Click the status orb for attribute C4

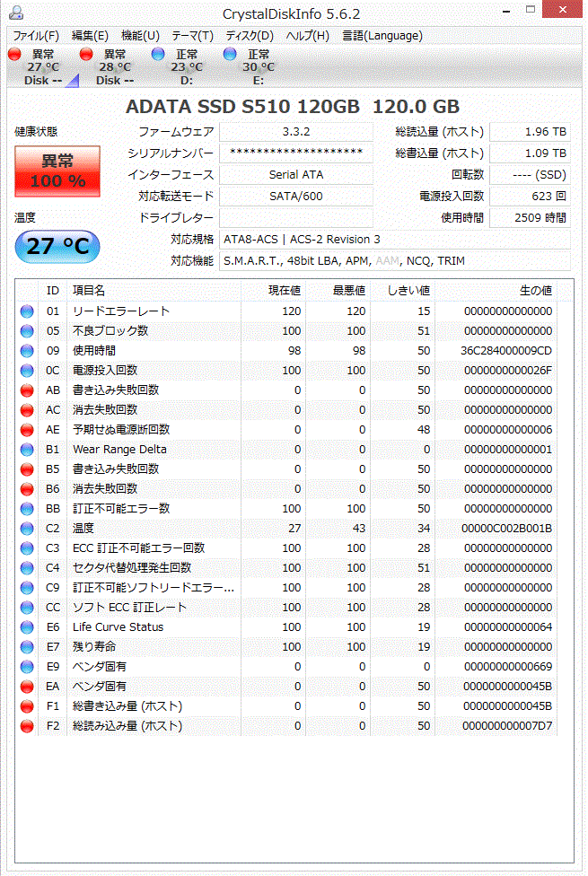point(27,568)
